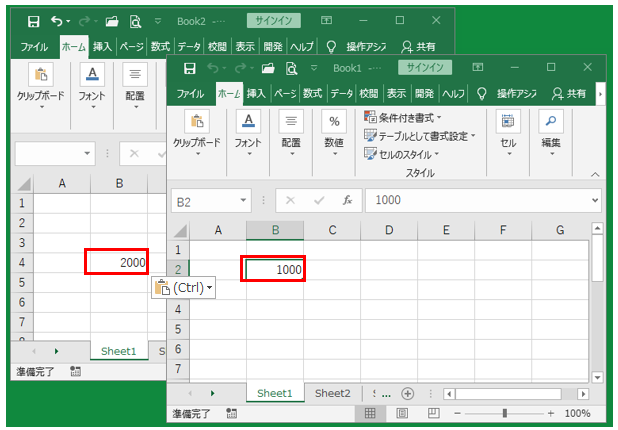618x430 pixels.
Task: Switch to Page Break Preview in status bar
Action: (x=434, y=413)
